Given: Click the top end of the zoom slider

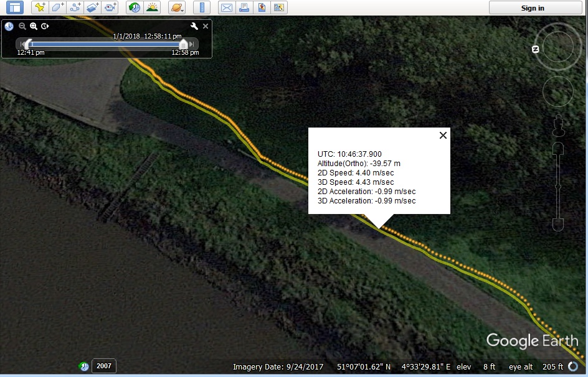Looking at the screenshot, I should (x=558, y=148).
